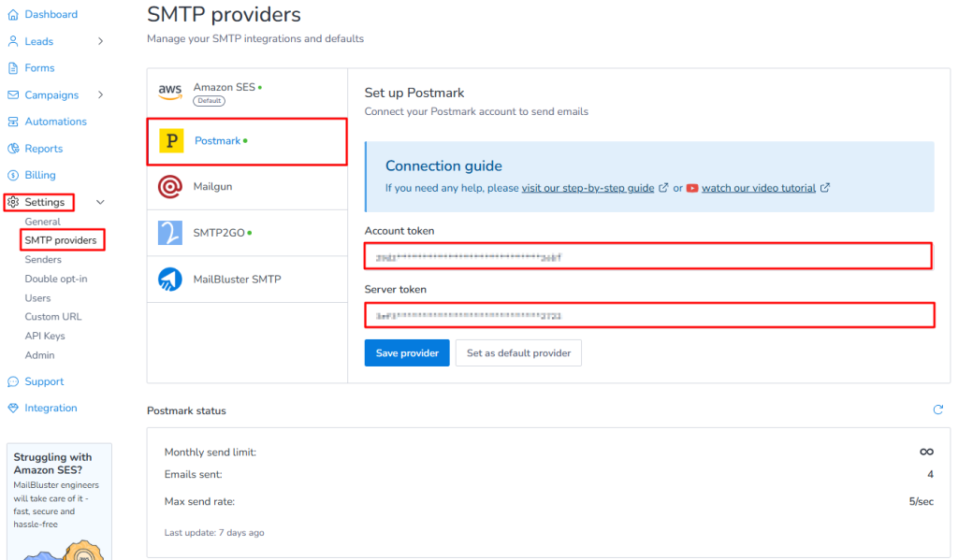958x560 pixels.
Task: Click external link icon after step-by-step guide
Action: pos(663,188)
